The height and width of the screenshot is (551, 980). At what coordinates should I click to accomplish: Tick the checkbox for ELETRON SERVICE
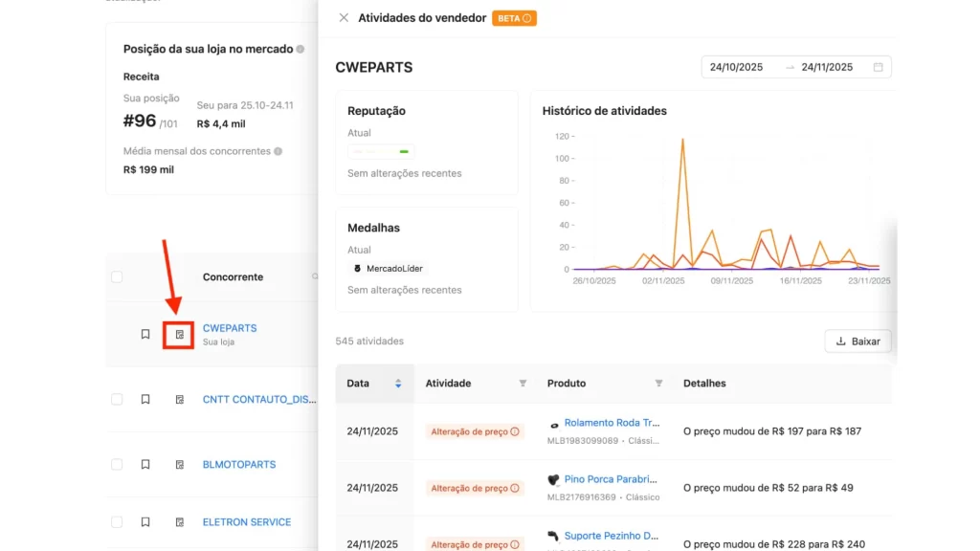pyautogui.click(x=117, y=521)
